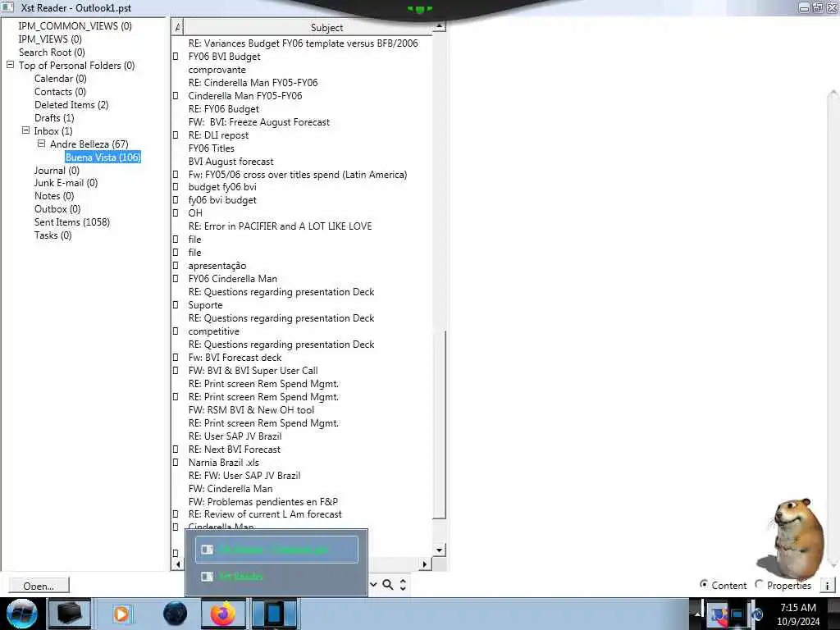Select IPM_COMMON_VIEWS (0) node

pos(75,25)
